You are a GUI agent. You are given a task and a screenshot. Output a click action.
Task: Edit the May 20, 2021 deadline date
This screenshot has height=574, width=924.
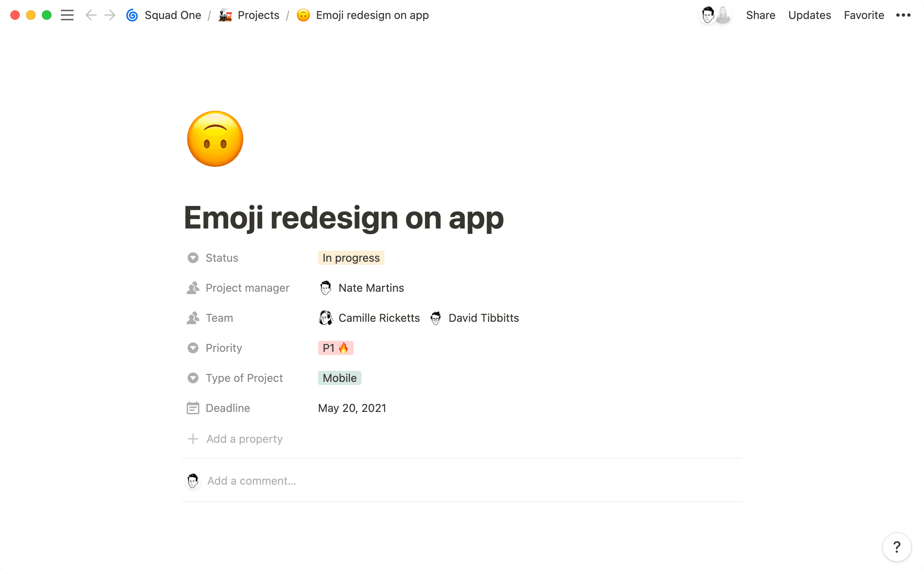352,408
